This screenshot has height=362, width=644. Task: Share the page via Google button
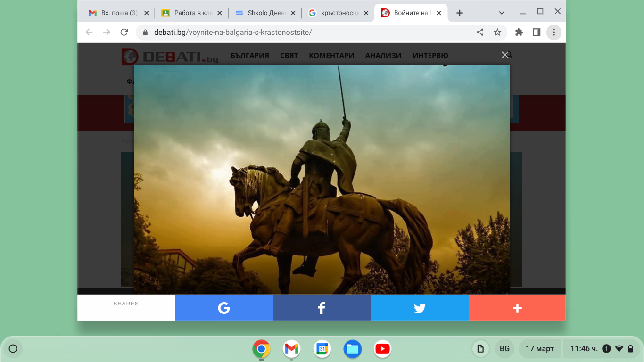(x=224, y=308)
